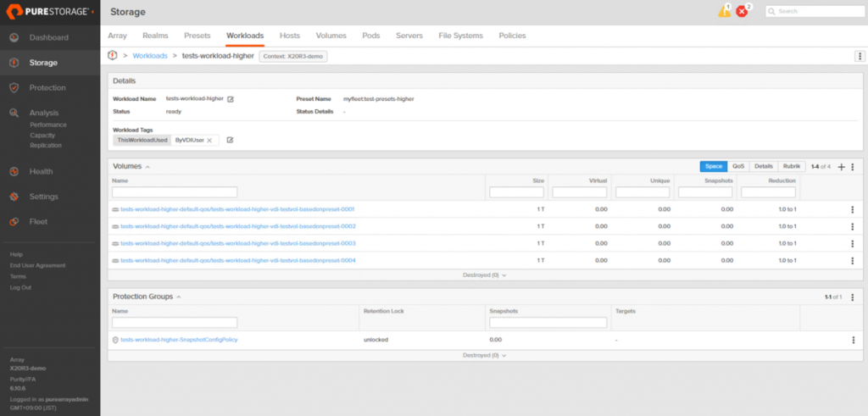Click the volume icon of basedonpreset-0001
This screenshot has width=868, height=416.
click(x=115, y=209)
